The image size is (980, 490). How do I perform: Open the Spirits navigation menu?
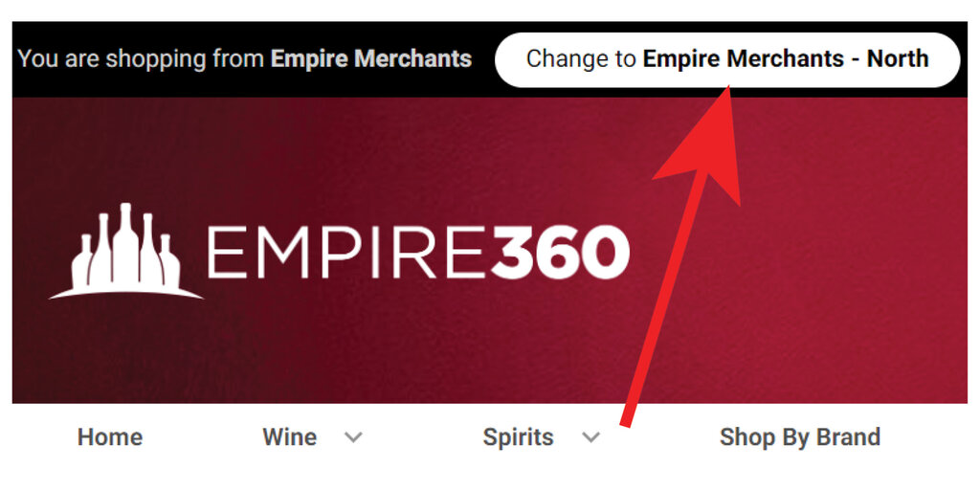[518, 436]
